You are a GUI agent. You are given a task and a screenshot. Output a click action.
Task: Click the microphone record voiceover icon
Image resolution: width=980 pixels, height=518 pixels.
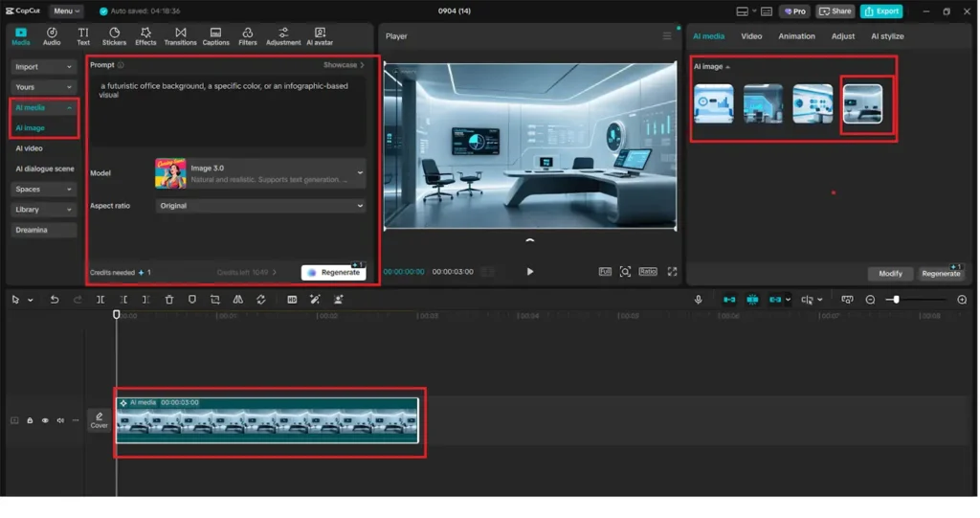point(698,300)
